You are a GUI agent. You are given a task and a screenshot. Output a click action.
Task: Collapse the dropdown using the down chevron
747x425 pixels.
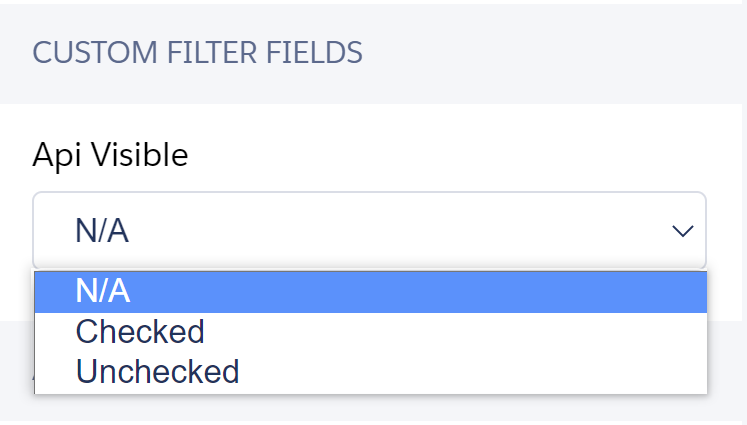[683, 231]
